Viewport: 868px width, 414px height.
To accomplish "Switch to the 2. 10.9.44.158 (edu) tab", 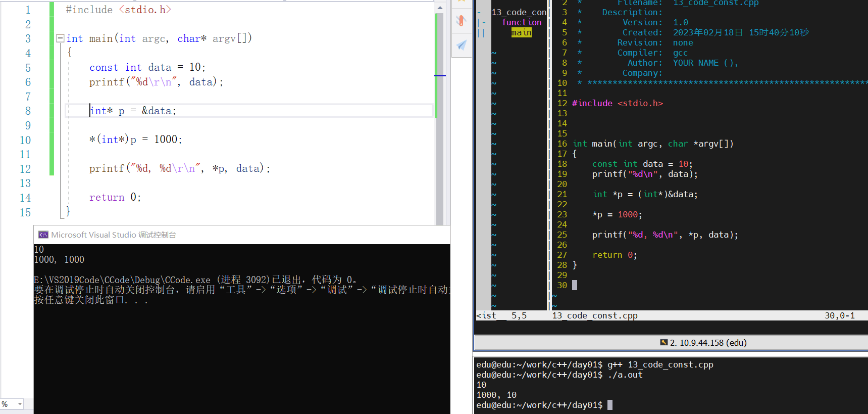I will (x=703, y=343).
